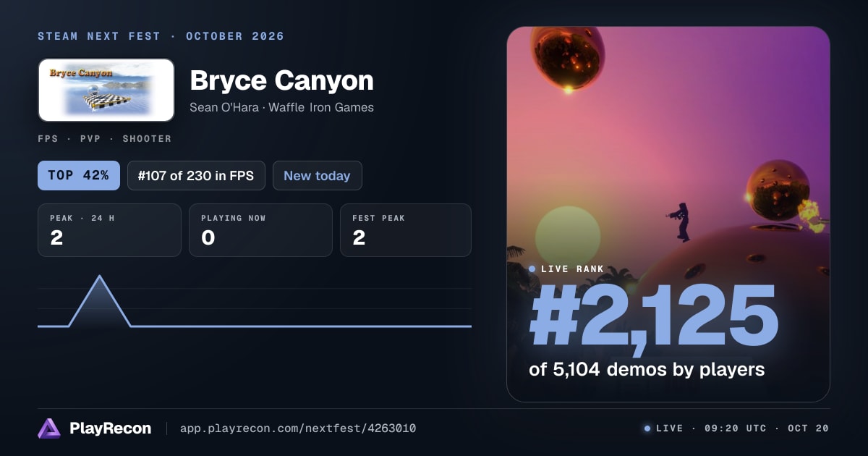Click the New today tag
868x456 pixels.
(x=317, y=175)
